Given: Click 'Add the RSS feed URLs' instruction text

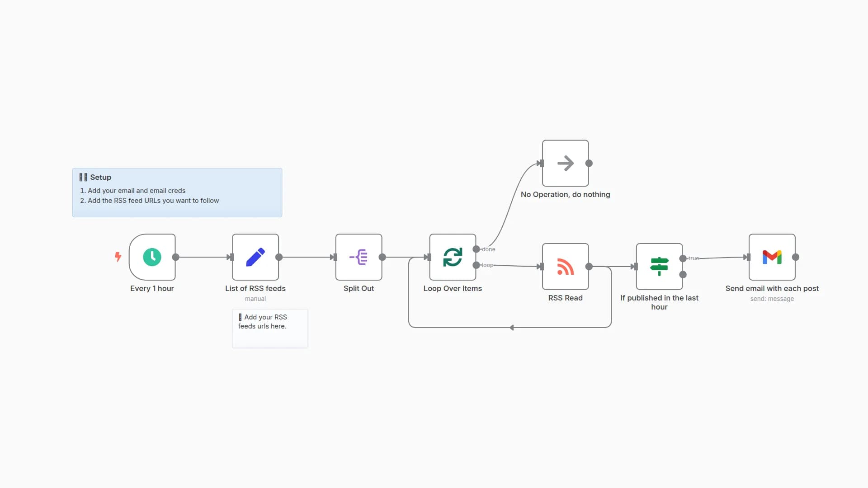Looking at the screenshot, I should tap(153, 201).
